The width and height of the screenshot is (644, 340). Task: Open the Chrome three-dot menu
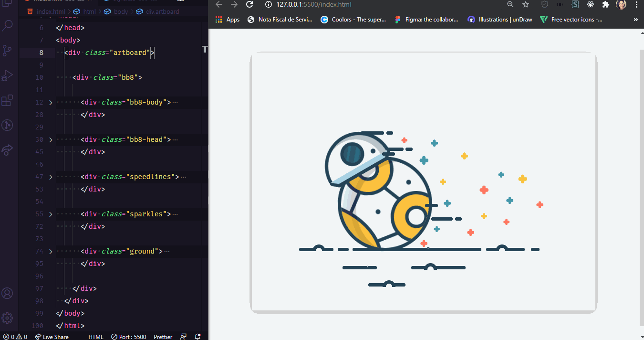point(636,4)
